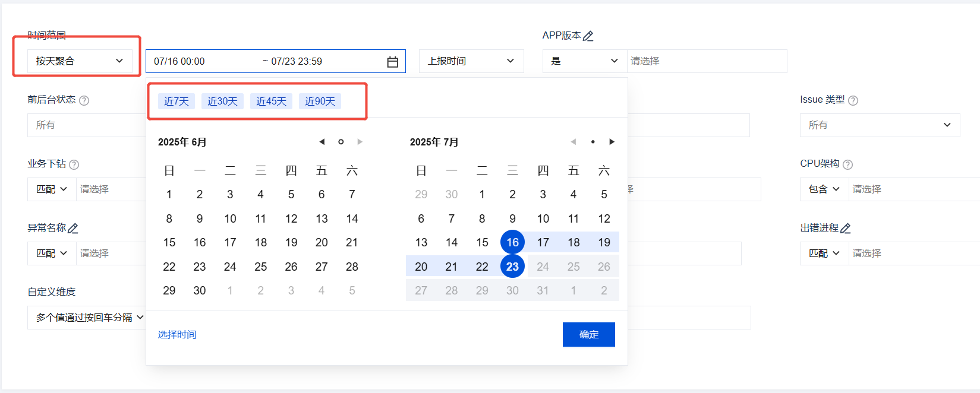Open the CPU架构 包含 dropdown
Screen dimensions: 980x393
tap(824, 189)
